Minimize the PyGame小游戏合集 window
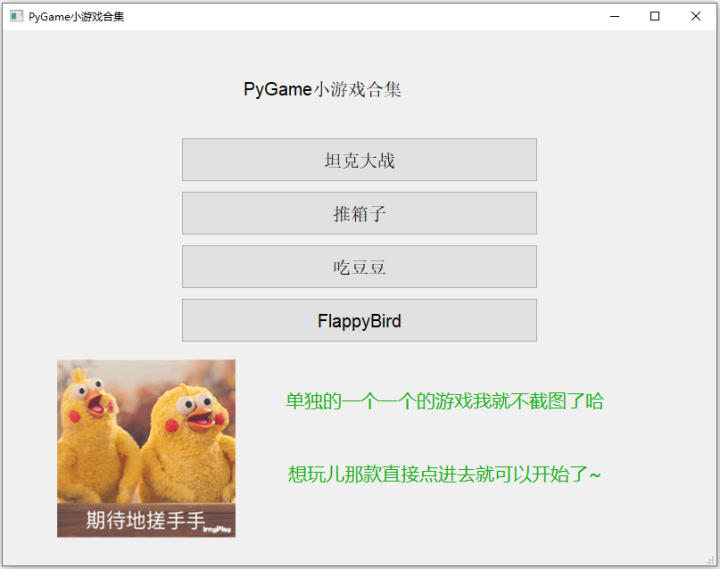The width and height of the screenshot is (720, 569). 614,17
